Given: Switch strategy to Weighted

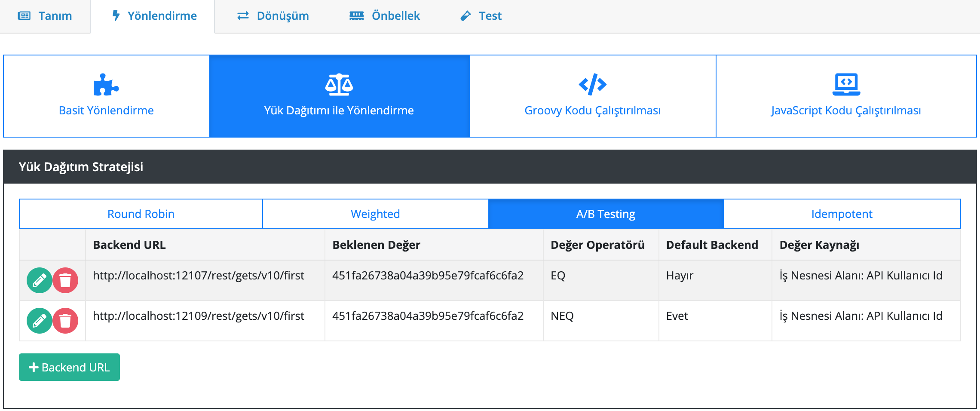Looking at the screenshot, I should pos(375,214).
